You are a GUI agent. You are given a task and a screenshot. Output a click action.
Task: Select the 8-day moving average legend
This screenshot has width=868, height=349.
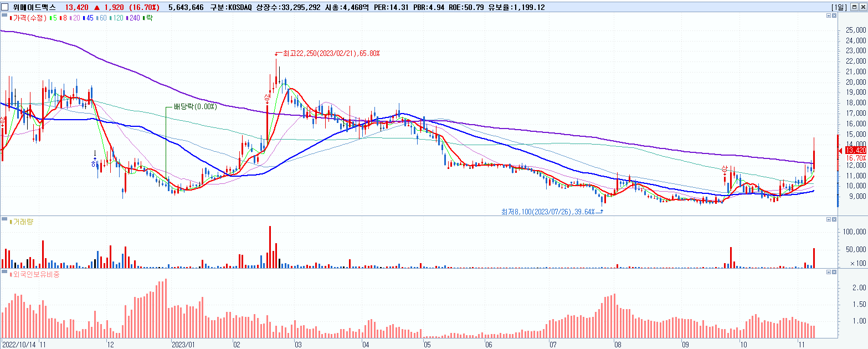64,18
